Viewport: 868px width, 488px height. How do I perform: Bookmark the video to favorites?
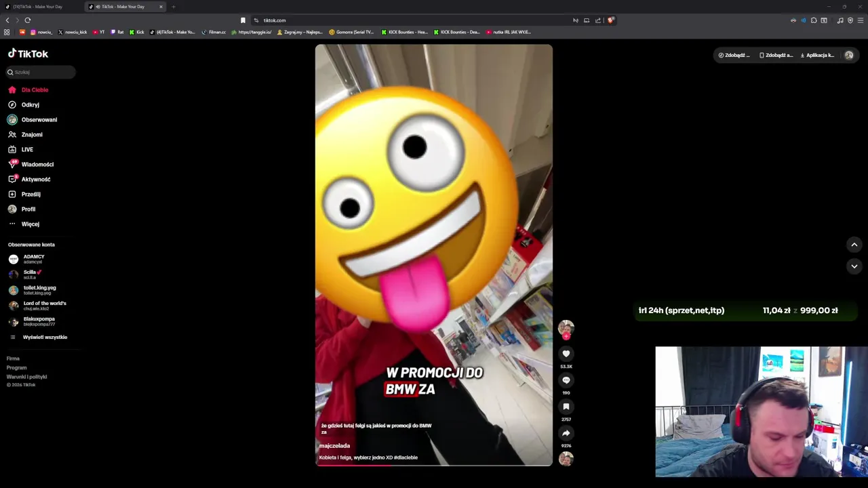coord(566,407)
